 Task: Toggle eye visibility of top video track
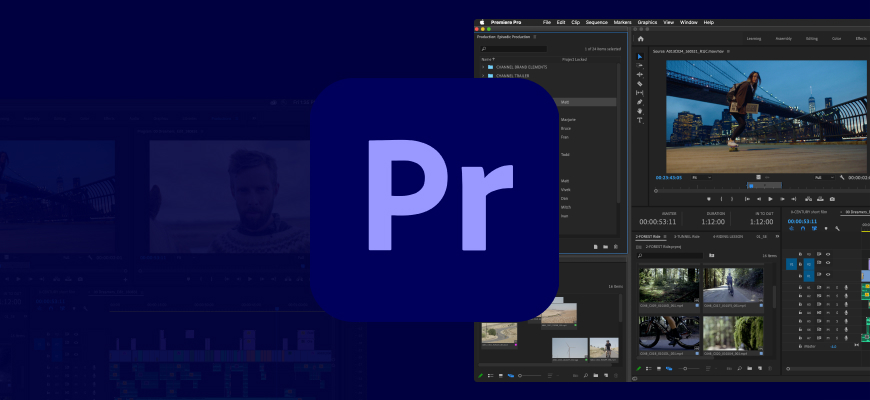click(828, 254)
